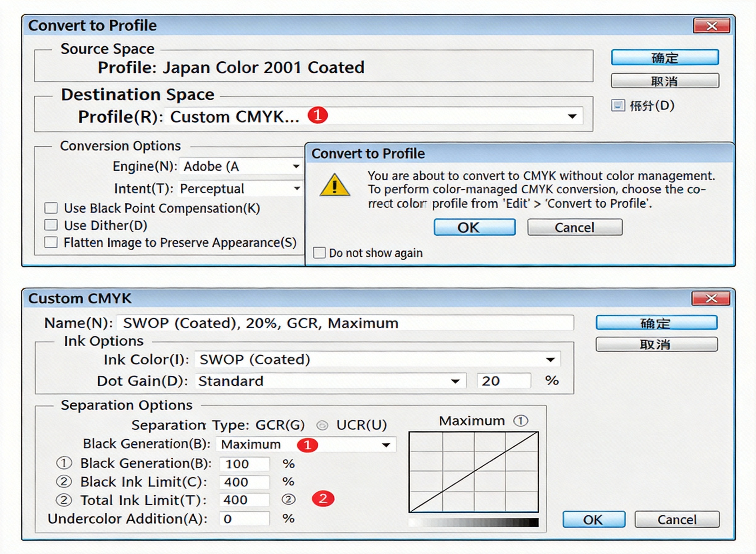Enable Use Black Point Compensation checkbox

[51, 208]
